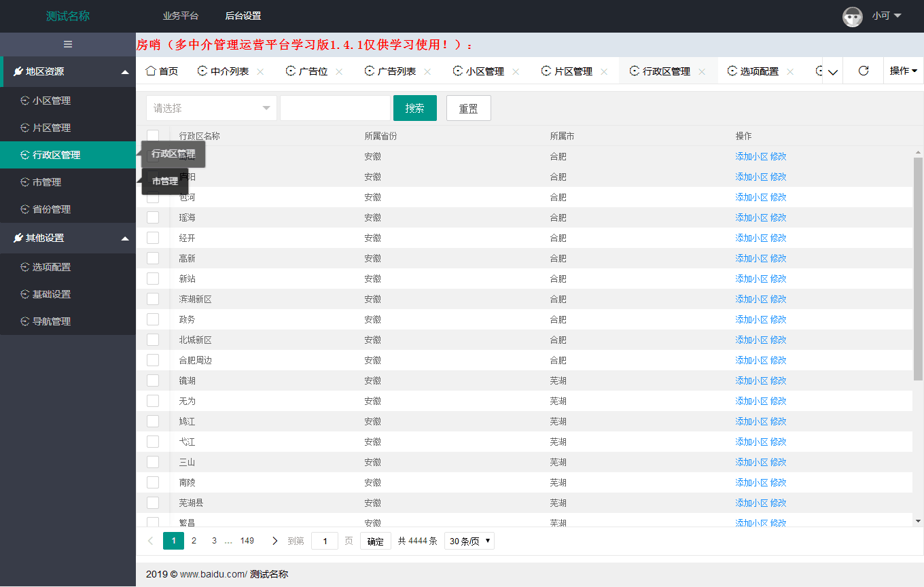The image size is (924, 587).
Task: Check the checkbox for 新站 row
Action: [x=153, y=279]
